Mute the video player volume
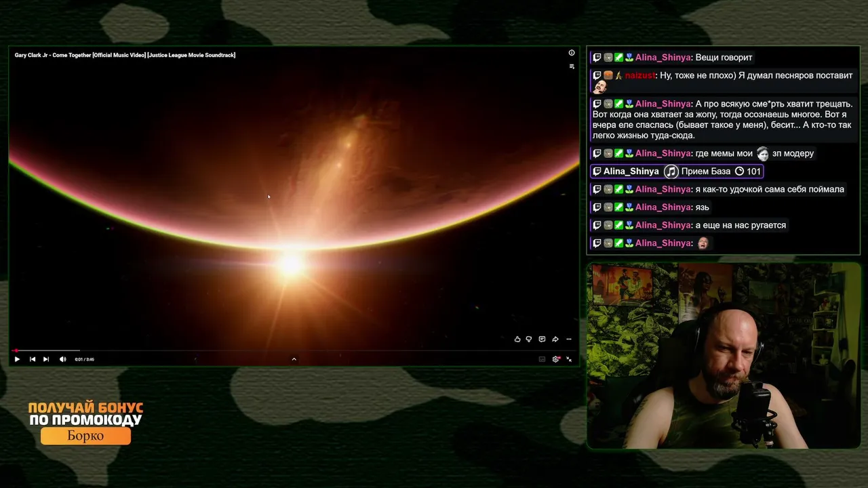Screen dimensions: 868x488 point(62,359)
